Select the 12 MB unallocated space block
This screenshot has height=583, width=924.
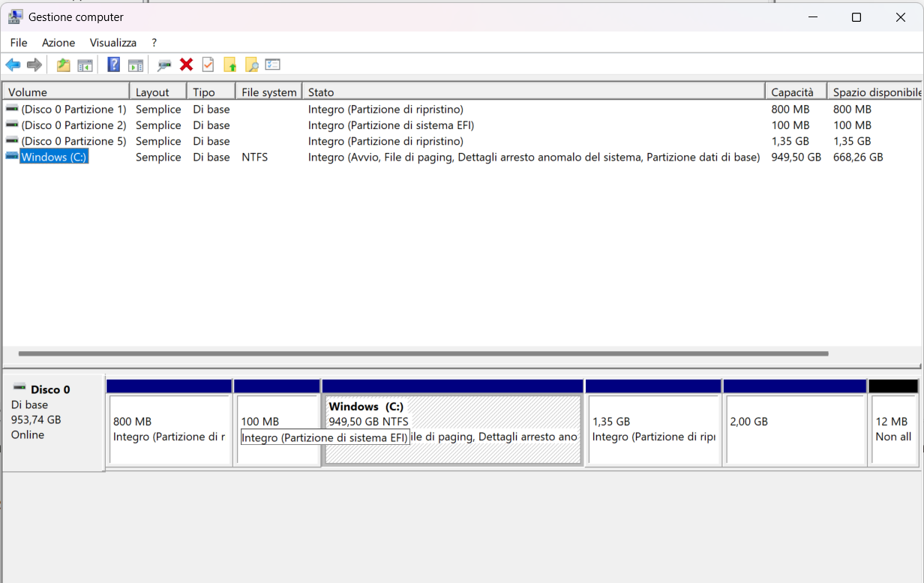pyautogui.click(x=893, y=423)
